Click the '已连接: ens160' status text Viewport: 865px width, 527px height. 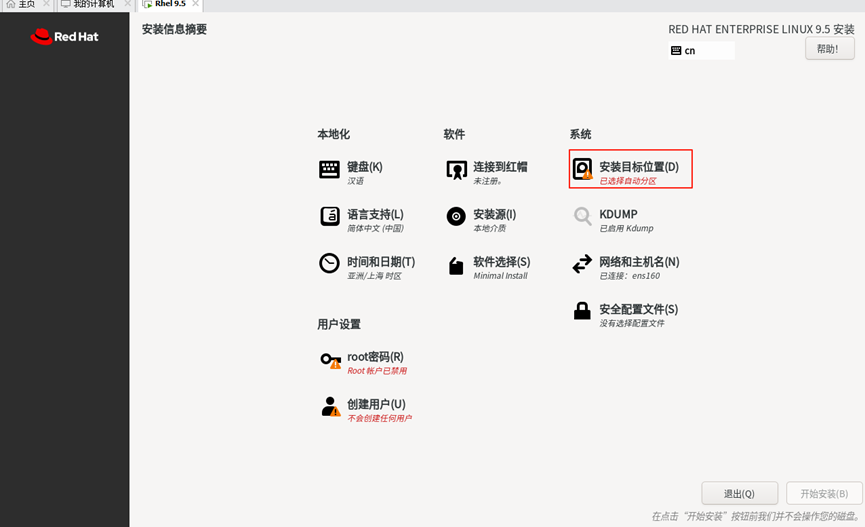[x=629, y=276]
